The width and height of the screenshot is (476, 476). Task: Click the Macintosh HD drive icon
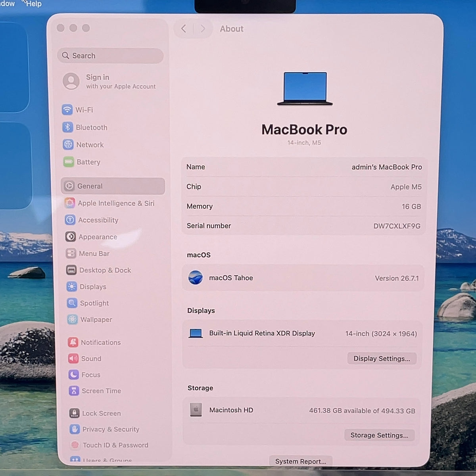(x=196, y=410)
